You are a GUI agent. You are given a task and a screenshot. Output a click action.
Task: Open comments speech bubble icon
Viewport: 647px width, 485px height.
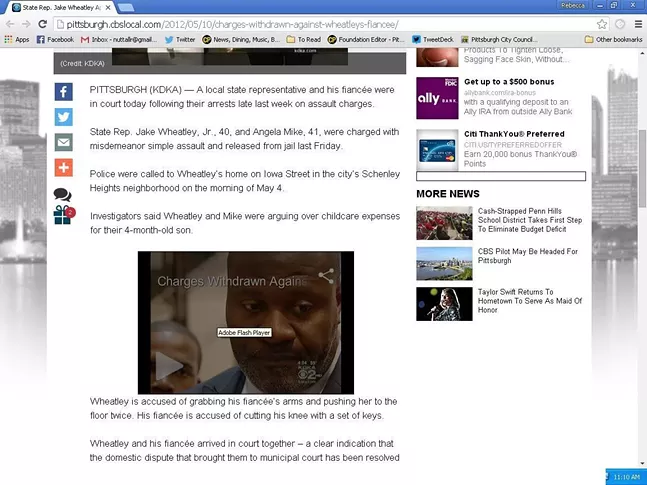tap(62, 194)
